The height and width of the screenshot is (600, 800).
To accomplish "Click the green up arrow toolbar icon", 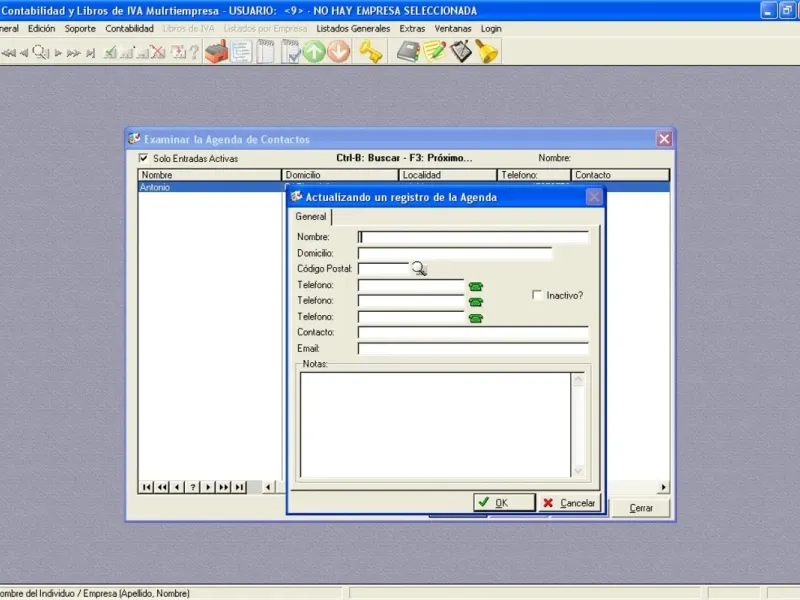I will tap(314, 52).
